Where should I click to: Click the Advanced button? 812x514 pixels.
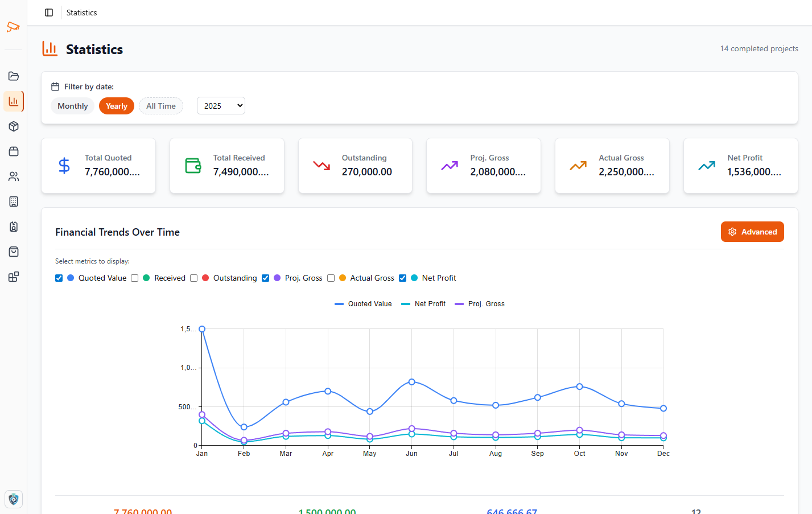(752, 232)
